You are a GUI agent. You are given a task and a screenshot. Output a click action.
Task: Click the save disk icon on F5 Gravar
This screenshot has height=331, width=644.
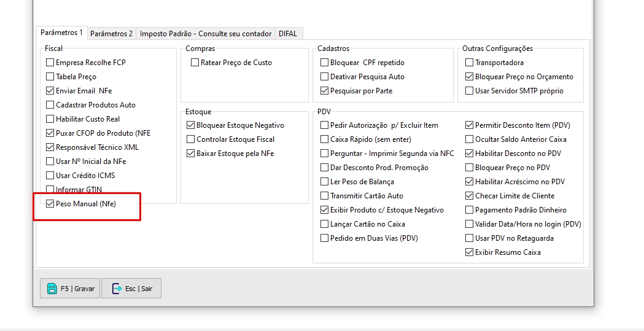[x=52, y=289]
